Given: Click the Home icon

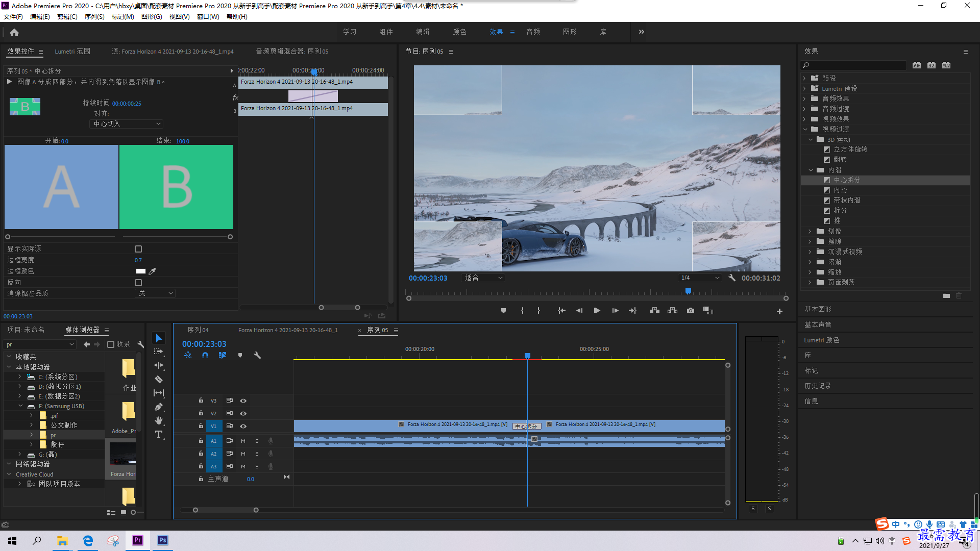Looking at the screenshot, I should point(14,32).
